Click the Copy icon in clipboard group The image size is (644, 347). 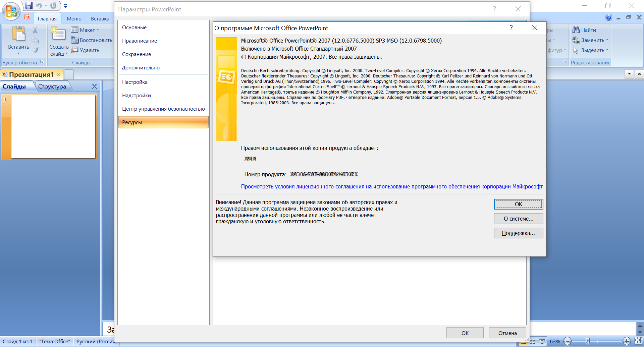tap(35, 40)
